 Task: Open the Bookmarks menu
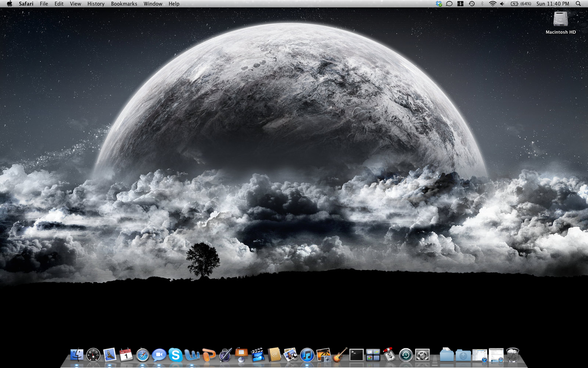coord(124,4)
